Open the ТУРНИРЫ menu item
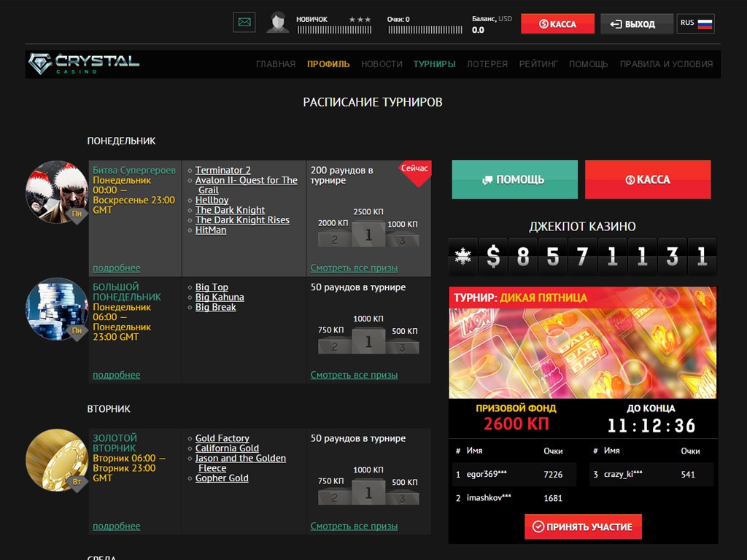This screenshot has height=560, width=747. coord(434,64)
